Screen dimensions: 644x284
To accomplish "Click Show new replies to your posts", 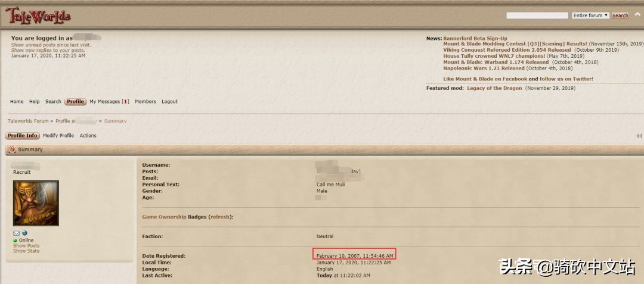I will click(48, 51).
